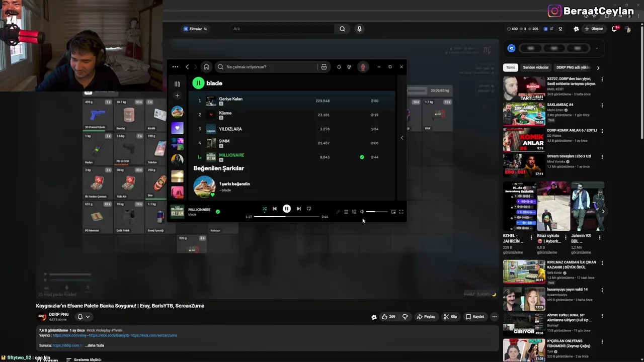644x362 pixels.
Task: Pause blade artist with green button
Action: pyautogui.click(x=198, y=83)
